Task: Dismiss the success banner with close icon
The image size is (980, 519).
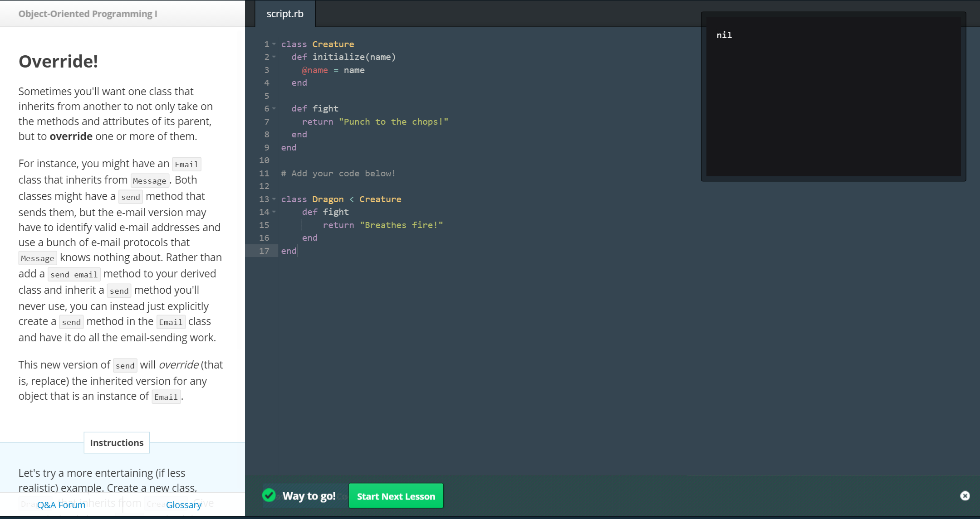Action: pyautogui.click(x=965, y=496)
